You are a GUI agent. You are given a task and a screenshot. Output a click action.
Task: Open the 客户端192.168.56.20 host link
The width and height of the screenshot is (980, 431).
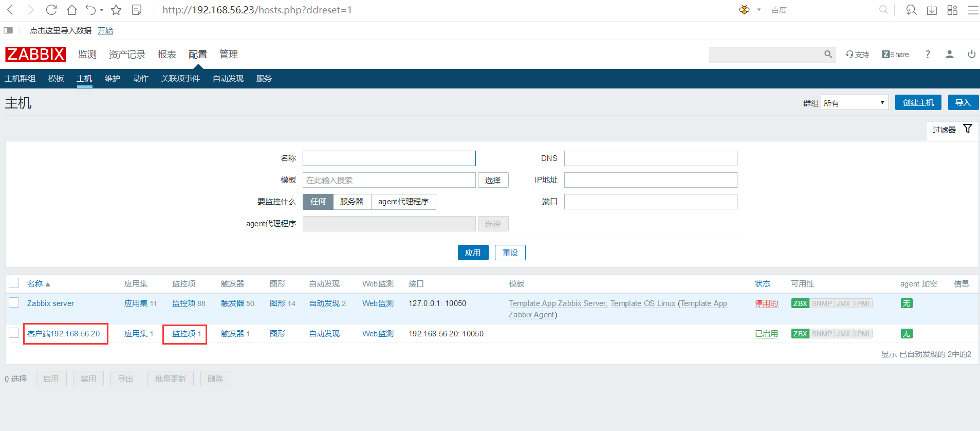tap(64, 334)
